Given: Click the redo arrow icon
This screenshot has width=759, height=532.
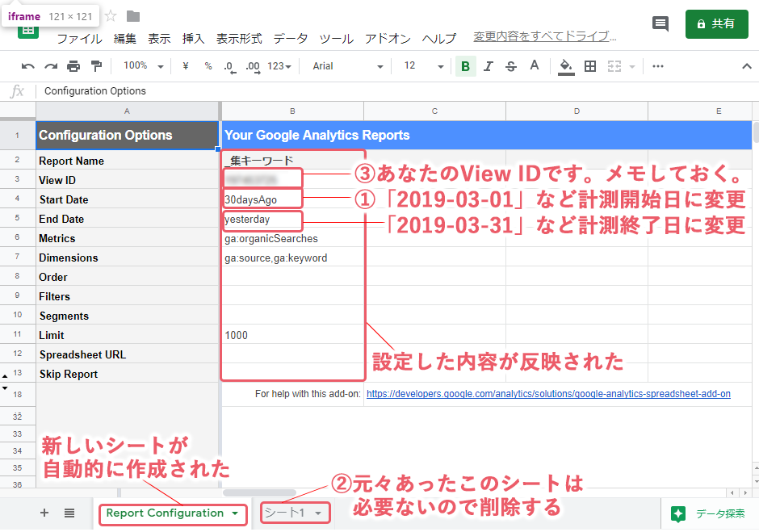Looking at the screenshot, I should tap(51, 66).
